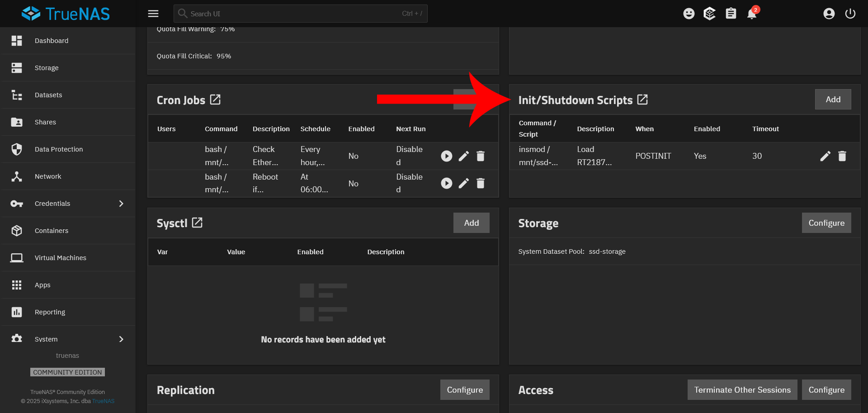Select POSTINIT cell in scripts table
The height and width of the screenshot is (413, 868).
[653, 156]
